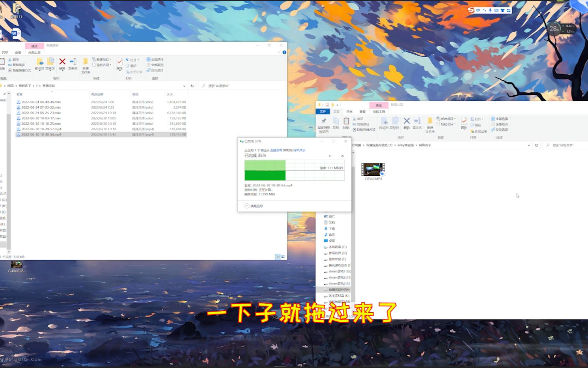Image resolution: width=588 pixels, height=368 pixels.
Task: Open the left Explorer window's help icon
Action: coord(284,52)
